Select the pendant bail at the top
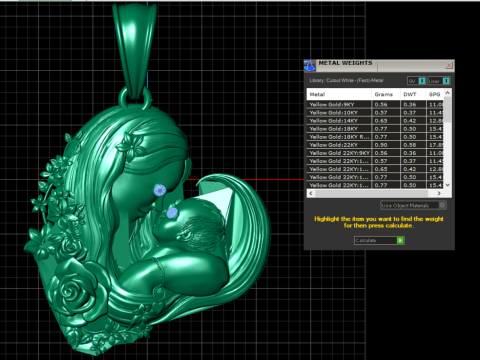 coord(134,50)
